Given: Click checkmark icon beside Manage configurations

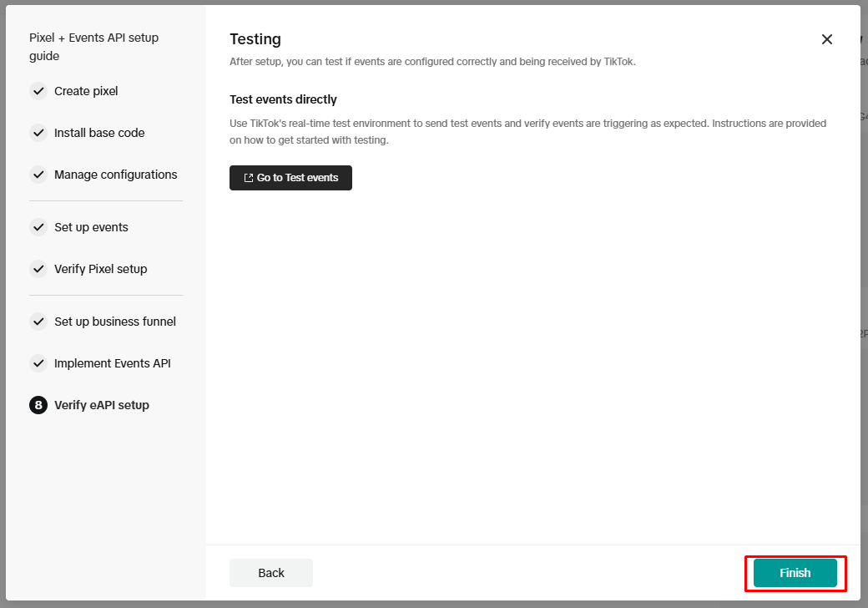Looking at the screenshot, I should pyautogui.click(x=38, y=175).
